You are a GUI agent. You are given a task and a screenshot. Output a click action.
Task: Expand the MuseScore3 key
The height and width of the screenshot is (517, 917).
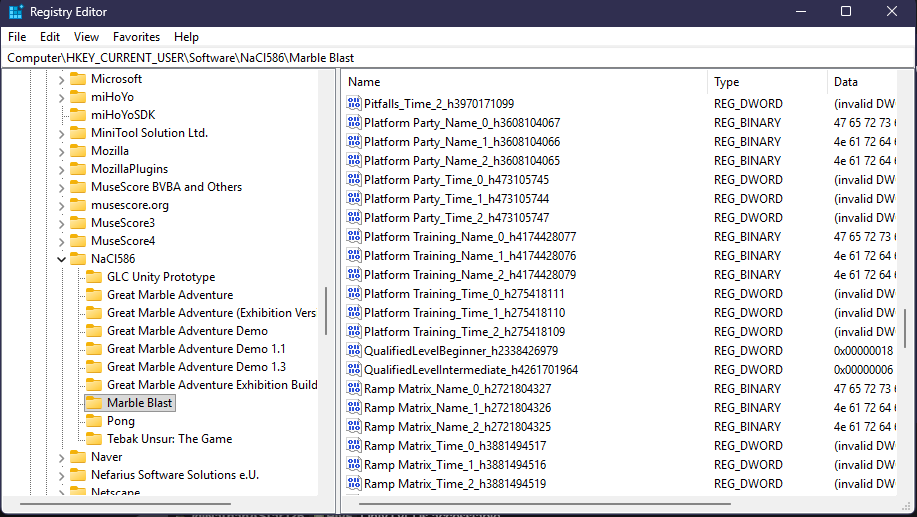(61, 224)
